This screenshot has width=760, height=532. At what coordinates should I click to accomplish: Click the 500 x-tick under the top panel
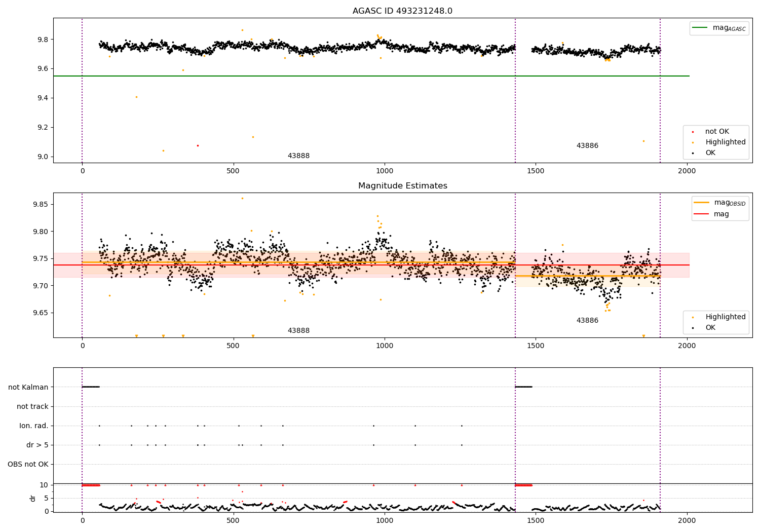tap(233, 171)
